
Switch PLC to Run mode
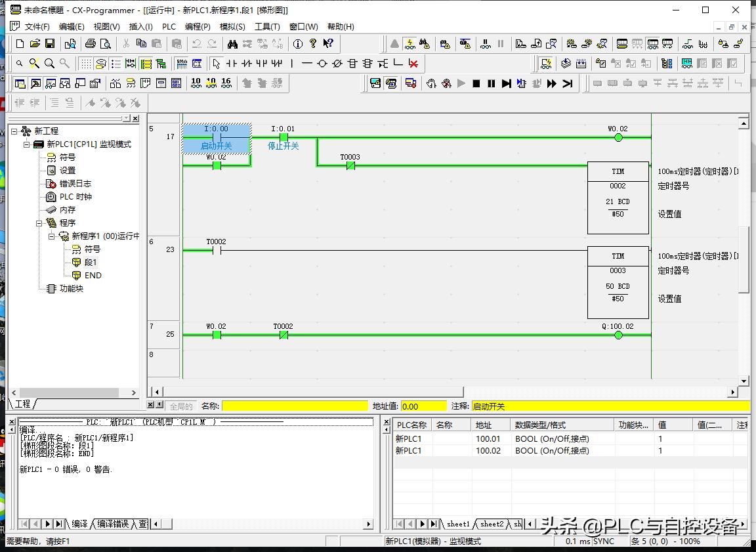coord(667,44)
